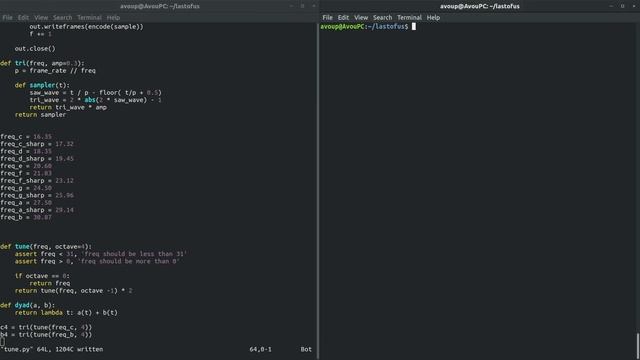Screen dimensions: 640x360
Task: Click vim status message '"tune.py" 64L, 1204C written'
Action: pos(52,350)
